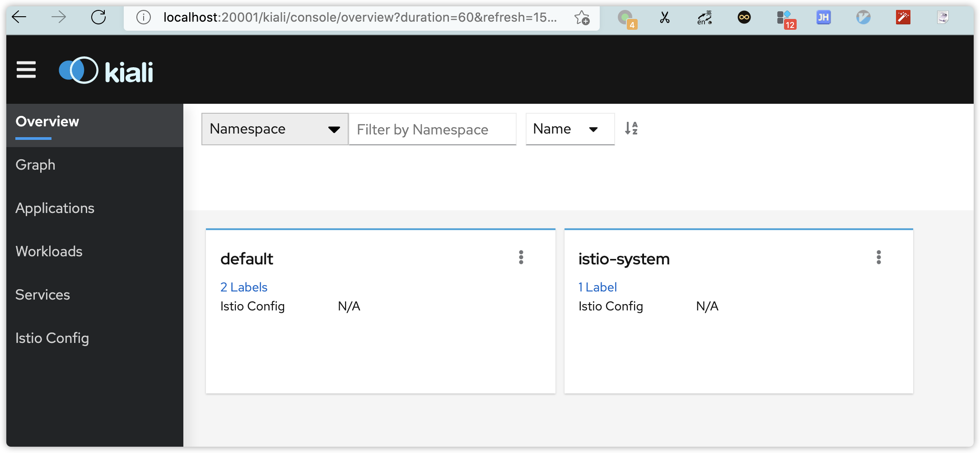Open the hamburger navigation menu

click(26, 70)
